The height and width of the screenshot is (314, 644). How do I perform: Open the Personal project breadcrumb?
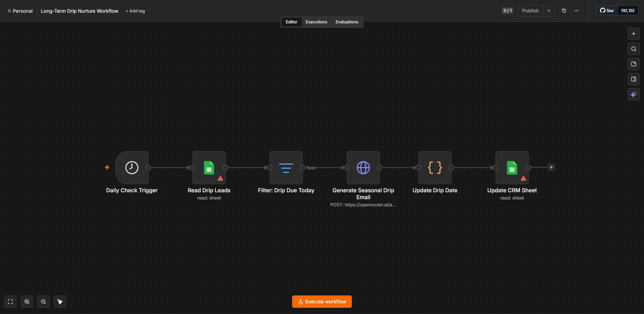tap(20, 11)
